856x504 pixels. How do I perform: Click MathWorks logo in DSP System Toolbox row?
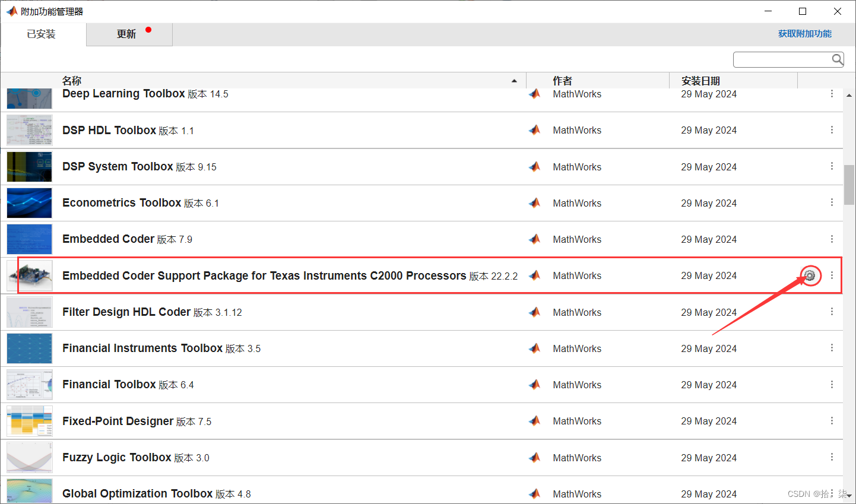(x=535, y=167)
